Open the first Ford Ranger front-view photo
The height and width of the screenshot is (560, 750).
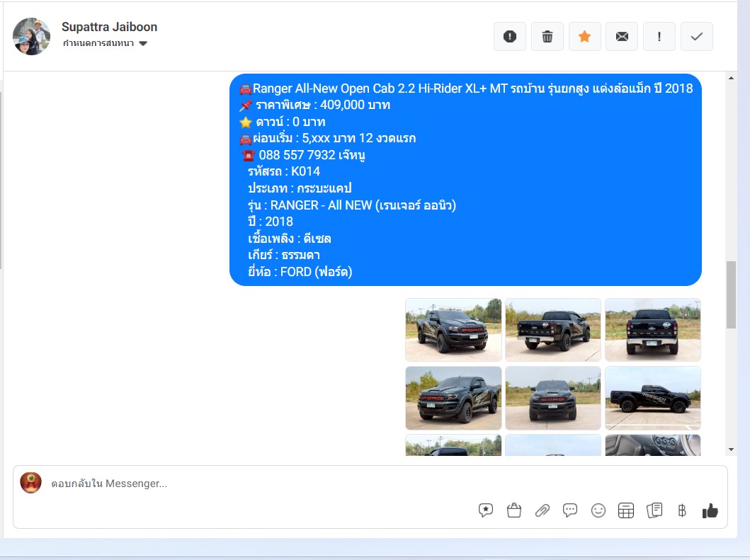pos(453,329)
